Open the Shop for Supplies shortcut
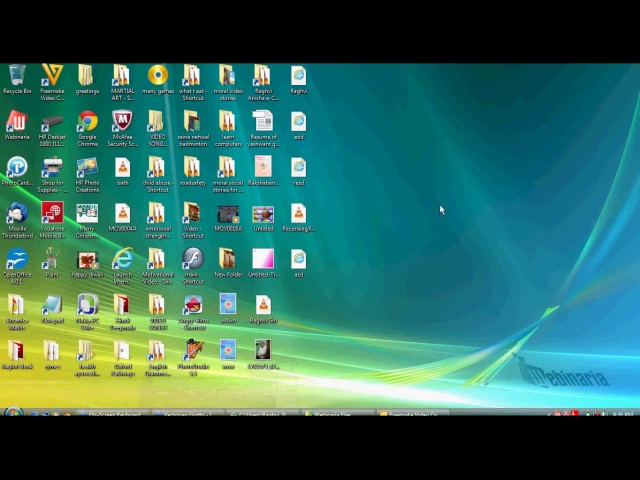 (x=52, y=175)
